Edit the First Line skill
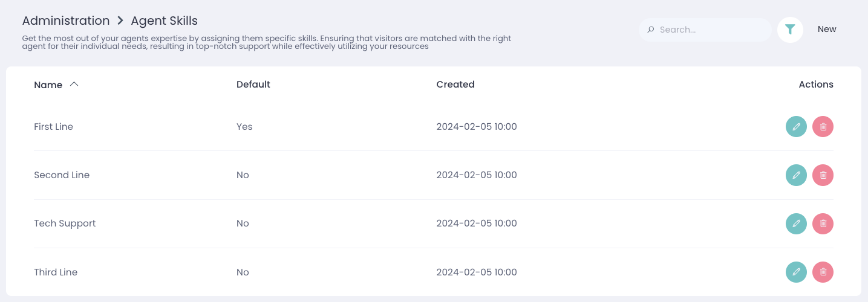The width and height of the screenshot is (868, 302). point(796,127)
